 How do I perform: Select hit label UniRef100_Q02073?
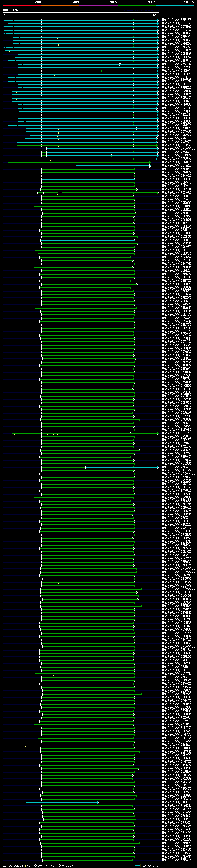click(x=177, y=142)
